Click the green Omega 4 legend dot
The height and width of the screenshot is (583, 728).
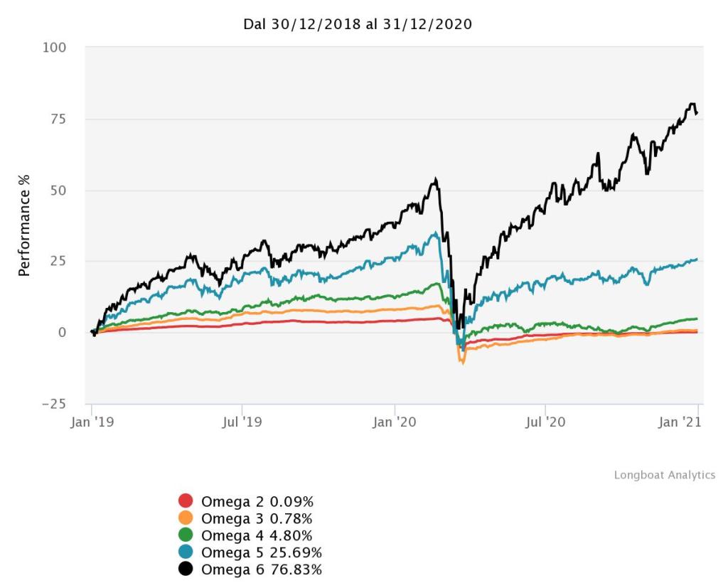click(186, 535)
